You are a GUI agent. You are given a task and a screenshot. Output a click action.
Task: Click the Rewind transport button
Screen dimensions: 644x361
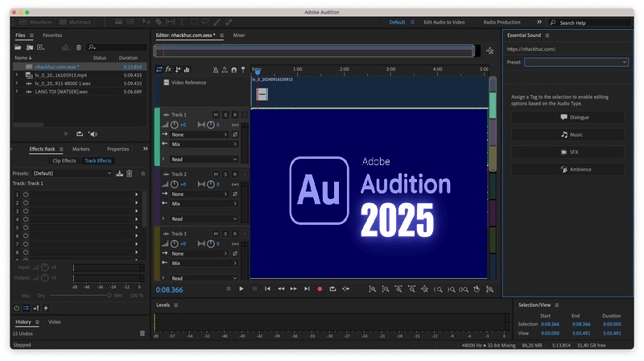[281, 289]
